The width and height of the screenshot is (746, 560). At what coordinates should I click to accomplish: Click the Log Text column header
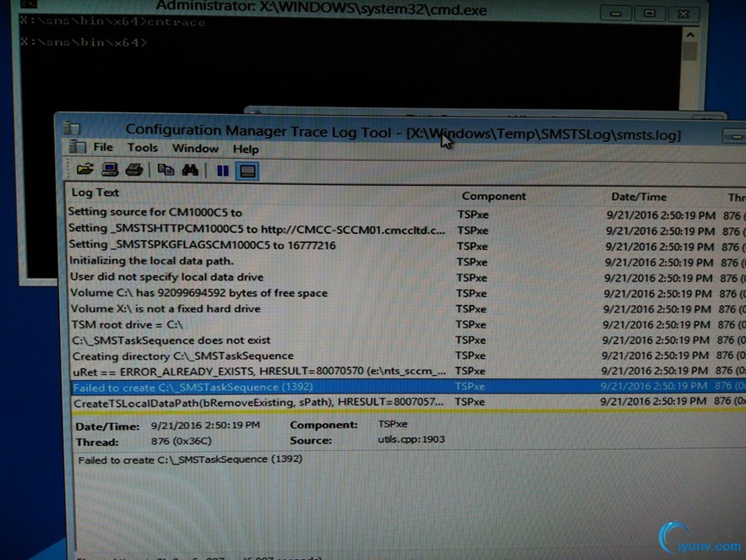point(95,193)
